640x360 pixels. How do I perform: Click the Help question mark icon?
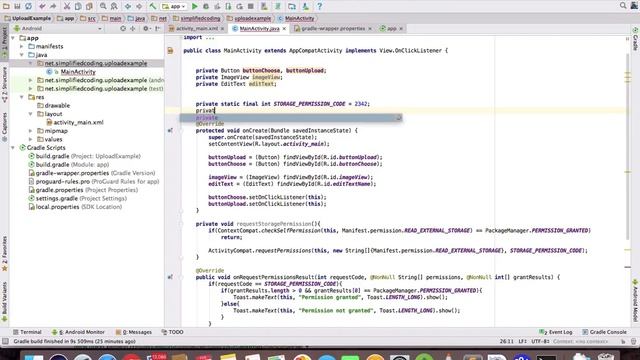point(320,6)
